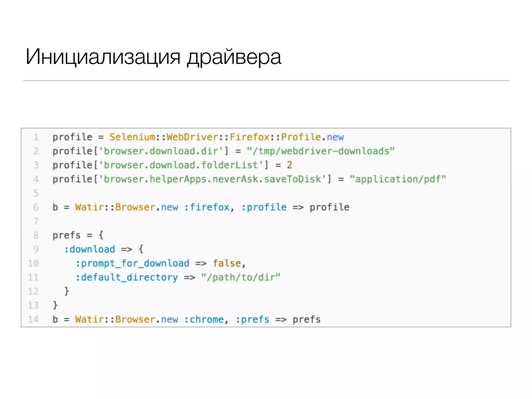Click the ':download' symbol on line 9

pyautogui.click(x=90, y=249)
